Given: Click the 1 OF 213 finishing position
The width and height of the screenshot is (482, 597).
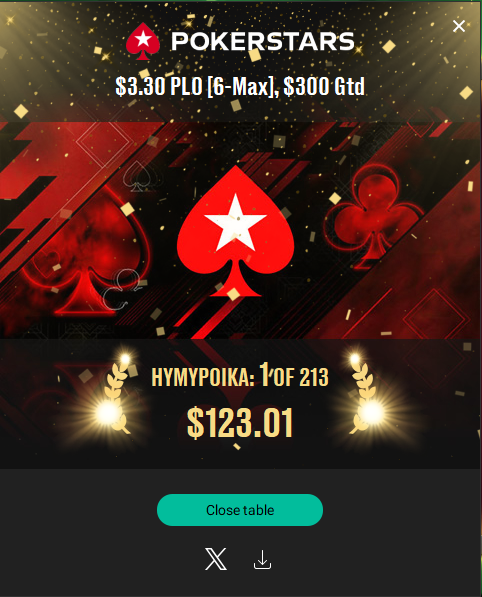Looking at the screenshot, I should [294, 375].
